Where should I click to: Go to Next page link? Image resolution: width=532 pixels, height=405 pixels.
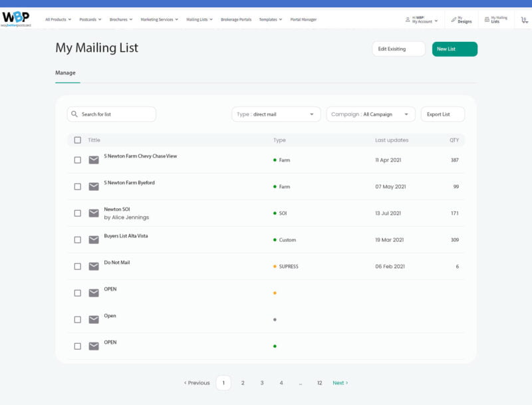coord(340,382)
